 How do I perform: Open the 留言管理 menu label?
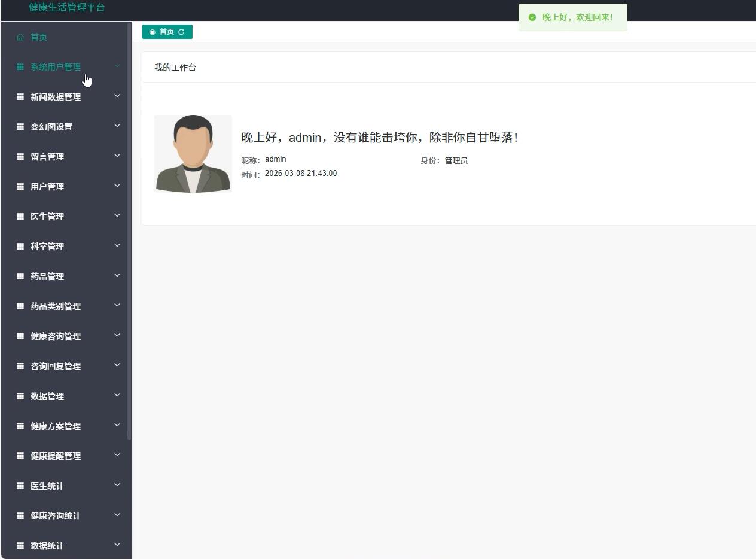click(47, 157)
